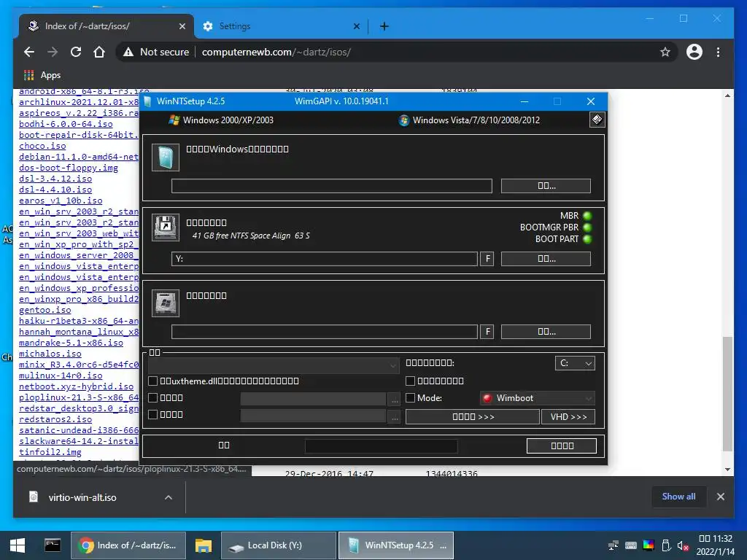Tick the bottom-left checkbox beside VHD row
The height and width of the screenshot is (560, 747).
coord(153,414)
